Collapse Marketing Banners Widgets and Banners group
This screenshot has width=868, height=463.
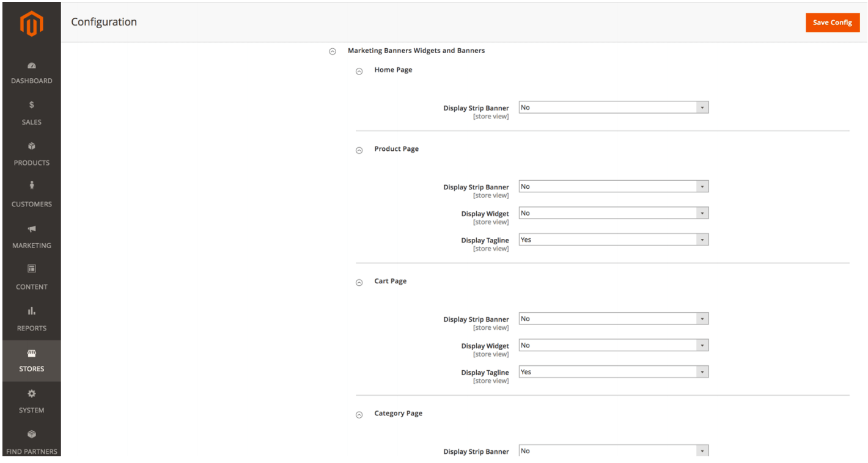pos(333,51)
